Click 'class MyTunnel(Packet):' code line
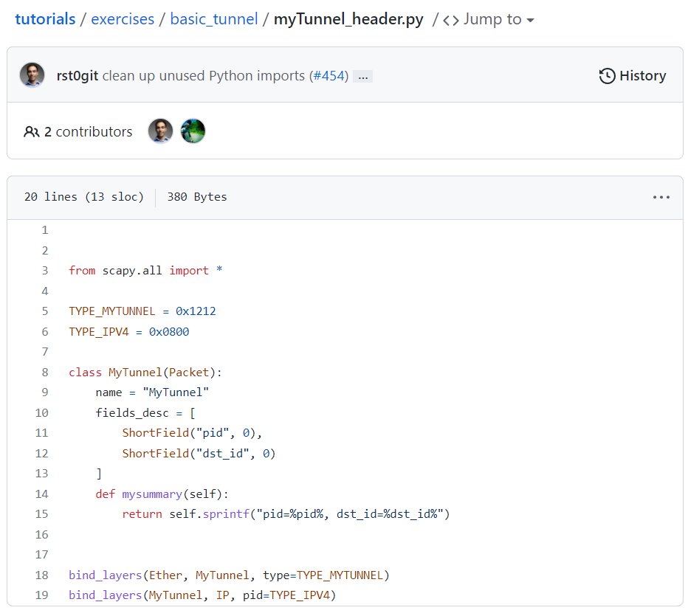The image size is (688, 616). 145,373
